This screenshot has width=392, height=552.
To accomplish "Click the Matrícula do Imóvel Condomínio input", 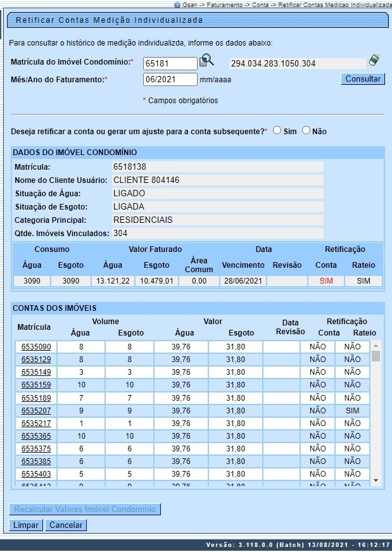I will click(170, 63).
